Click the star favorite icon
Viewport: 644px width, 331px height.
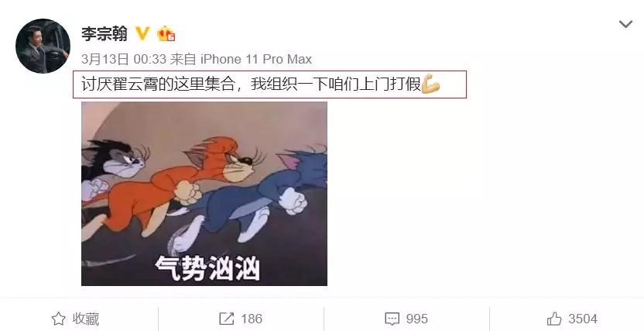58,319
